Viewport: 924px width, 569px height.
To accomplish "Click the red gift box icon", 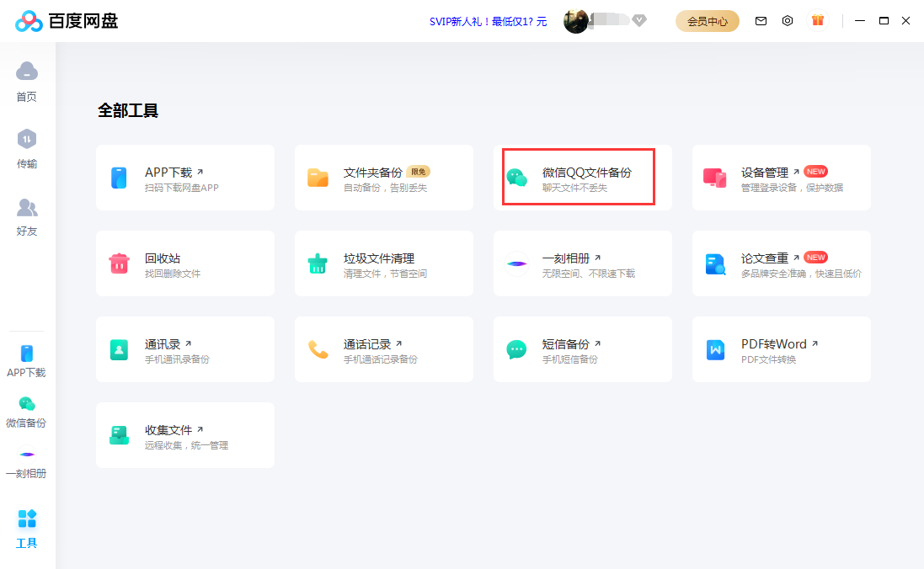I will (817, 20).
